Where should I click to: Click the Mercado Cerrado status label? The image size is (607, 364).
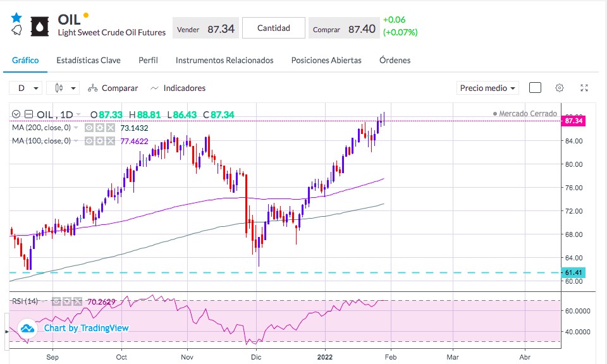[x=525, y=114]
